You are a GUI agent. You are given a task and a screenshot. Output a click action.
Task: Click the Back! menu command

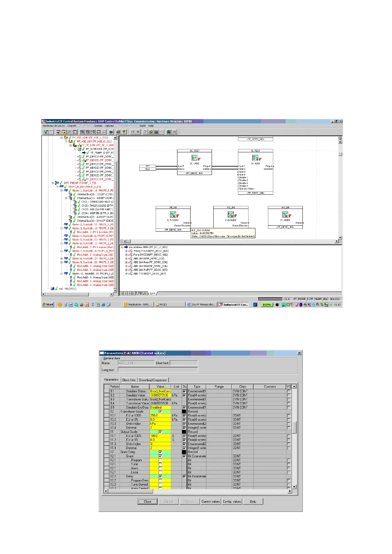point(143,126)
